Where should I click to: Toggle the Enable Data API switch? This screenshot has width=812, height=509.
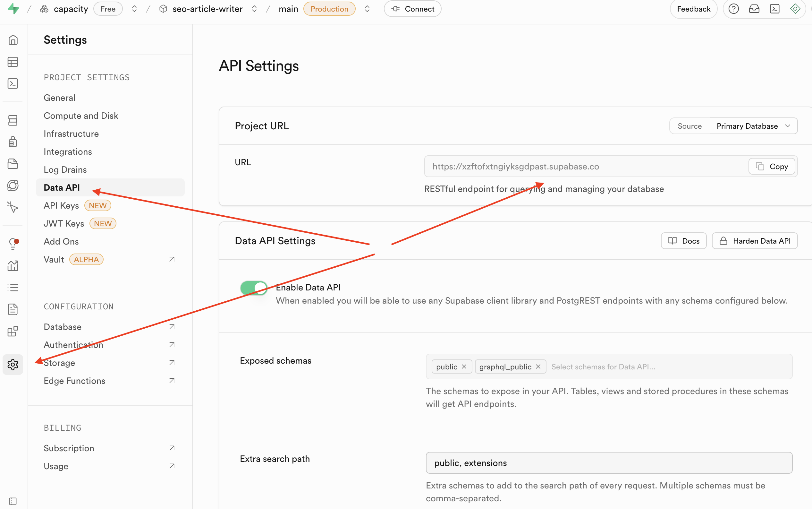(x=254, y=288)
